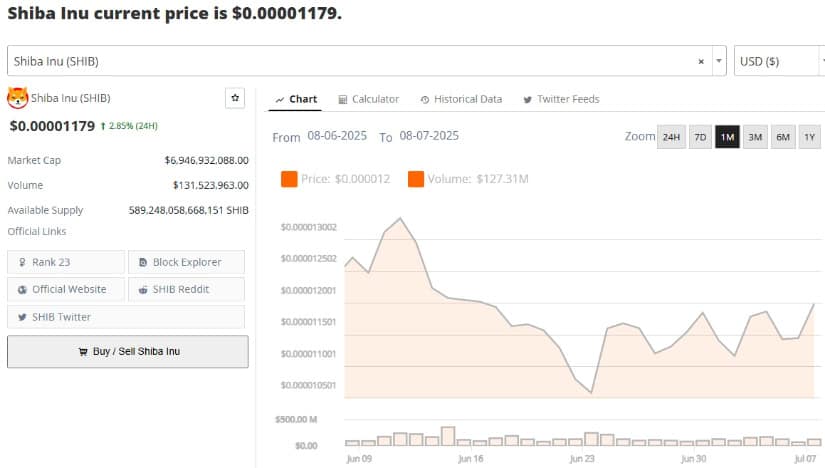This screenshot has height=468, width=825.
Task: Click the Calculator tab icon
Action: pyautogui.click(x=343, y=99)
